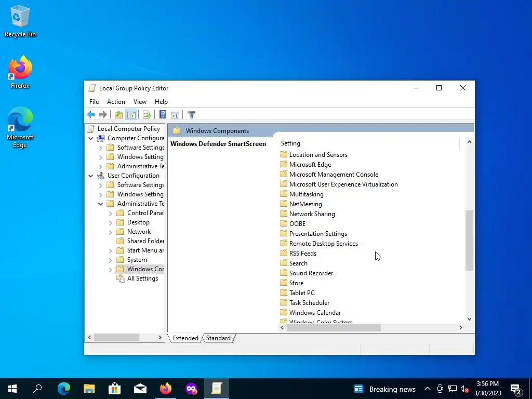Click settings list vertical scrollbar thumb
The image size is (532, 399).
pyautogui.click(x=469, y=241)
